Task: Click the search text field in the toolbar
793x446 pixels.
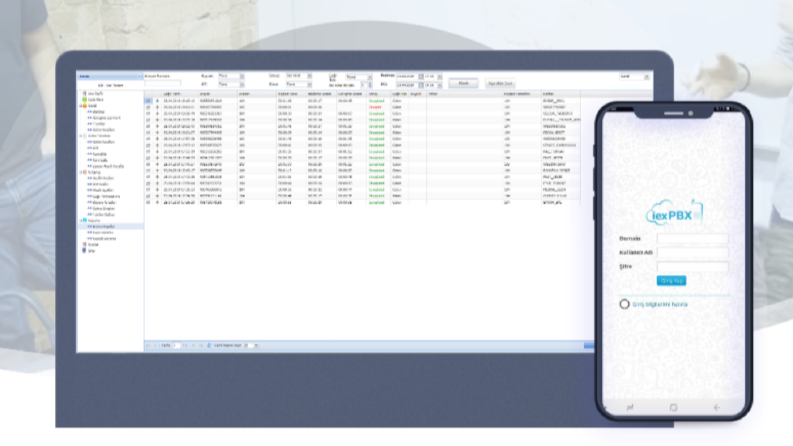Action: [x=162, y=83]
